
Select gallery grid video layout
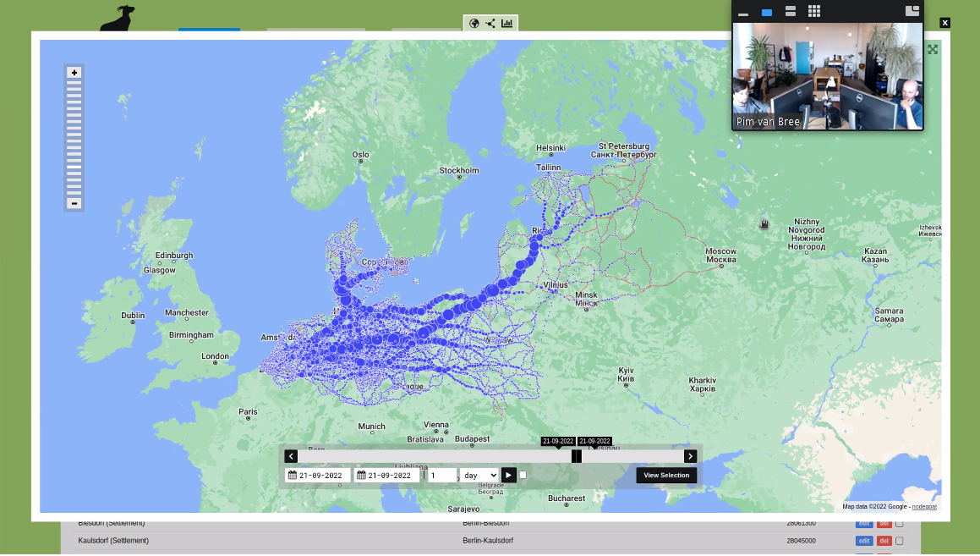[813, 11]
